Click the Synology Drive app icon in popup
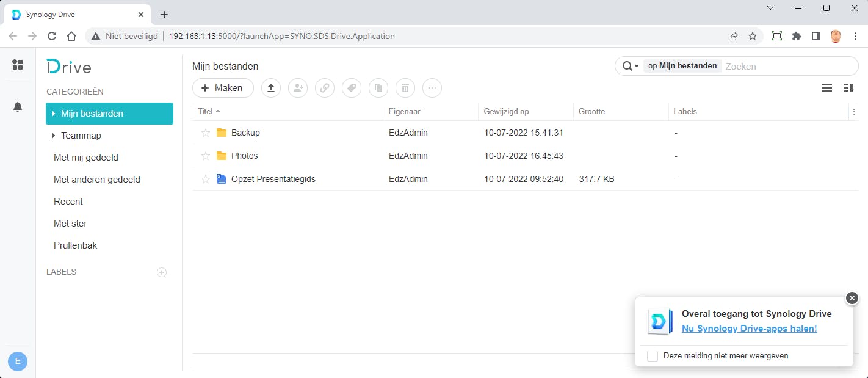The height and width of the screenshot is (378, 868). (x=659, y=322)
